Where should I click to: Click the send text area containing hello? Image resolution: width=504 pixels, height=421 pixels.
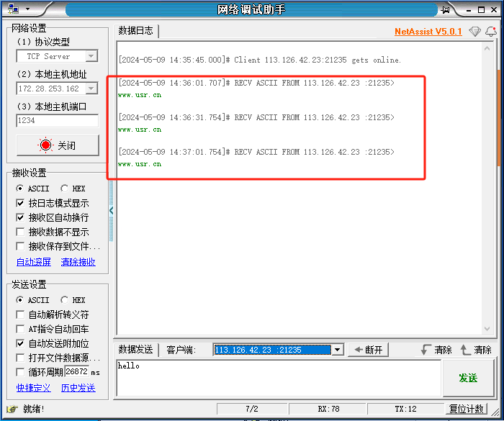279,378
